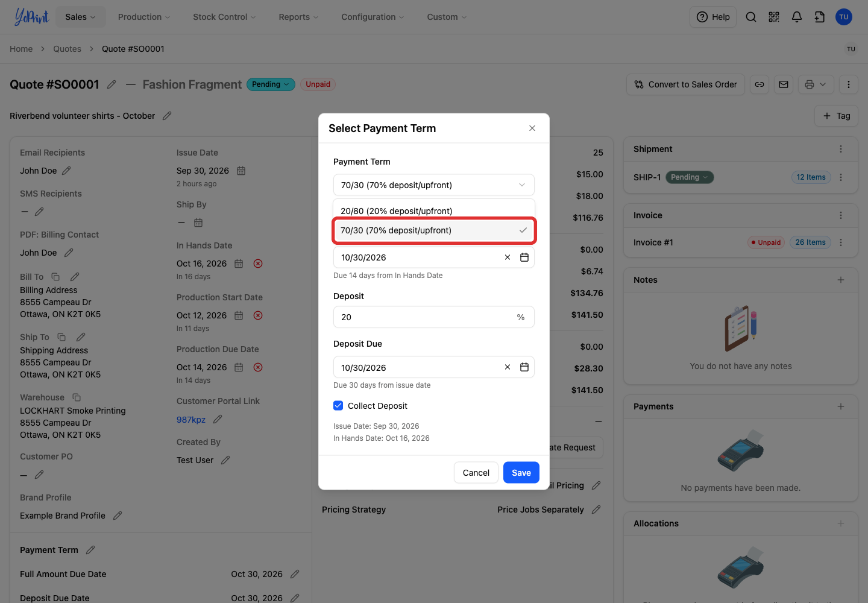Save the payment term

pos(521,473)
